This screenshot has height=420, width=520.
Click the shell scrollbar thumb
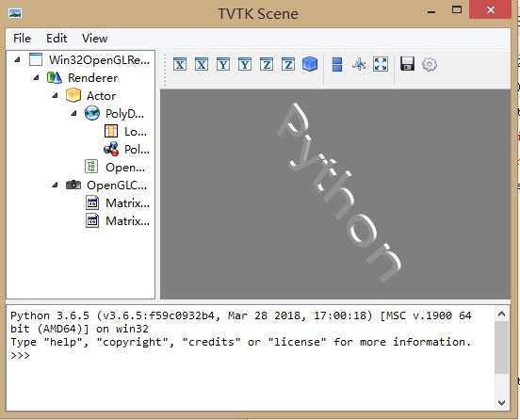click(501, 347)
